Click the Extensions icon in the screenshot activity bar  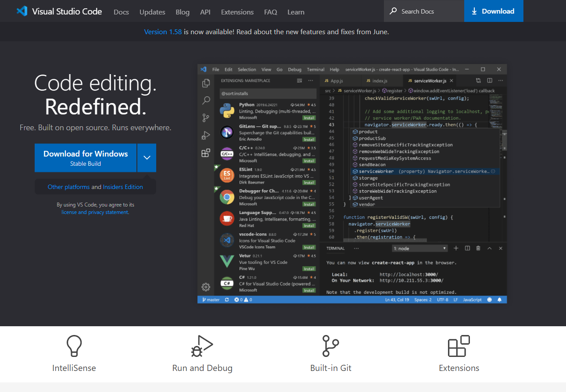(x=206, y=153)
